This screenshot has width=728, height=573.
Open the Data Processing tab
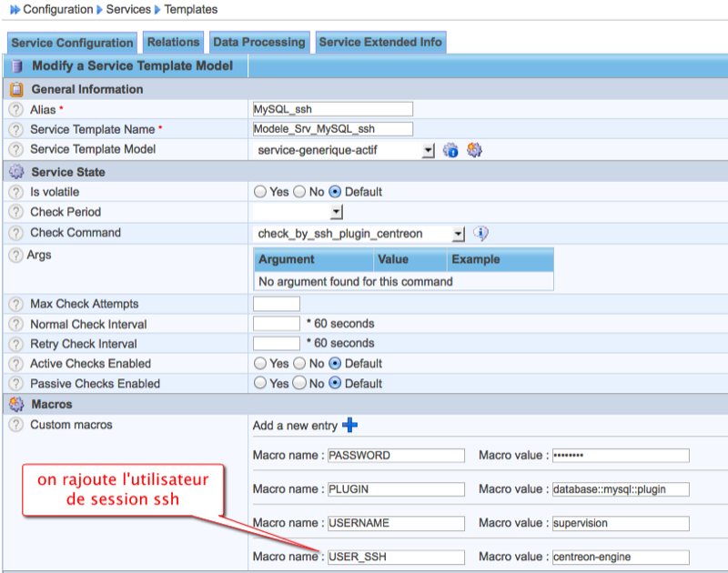click(258, 42)
